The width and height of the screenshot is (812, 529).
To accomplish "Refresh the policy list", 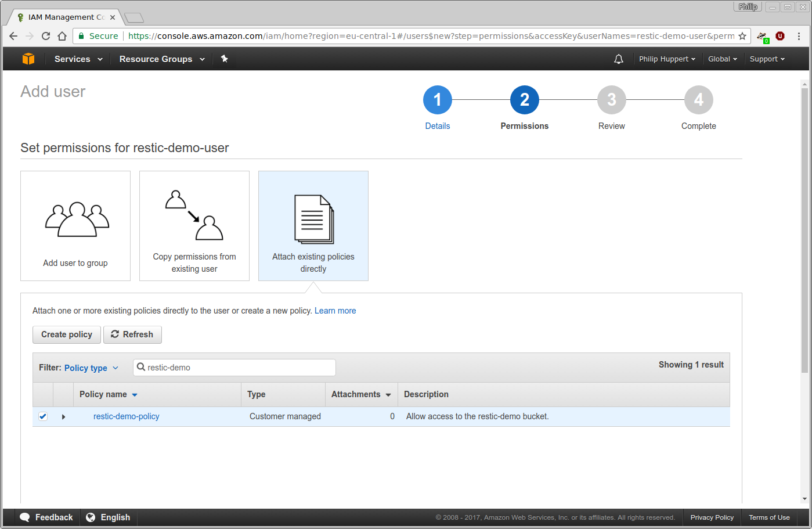I will 132,334.
